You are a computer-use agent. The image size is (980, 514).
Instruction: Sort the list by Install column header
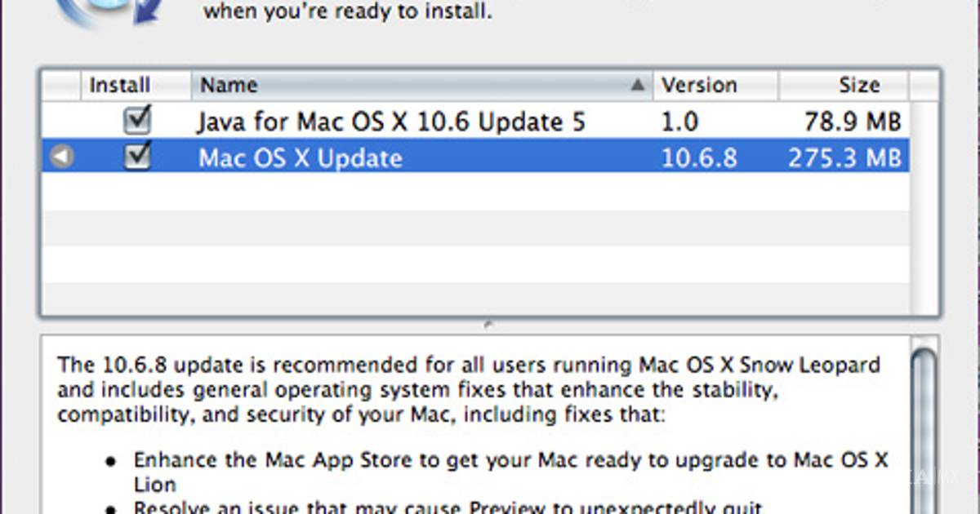coord(120,85)
